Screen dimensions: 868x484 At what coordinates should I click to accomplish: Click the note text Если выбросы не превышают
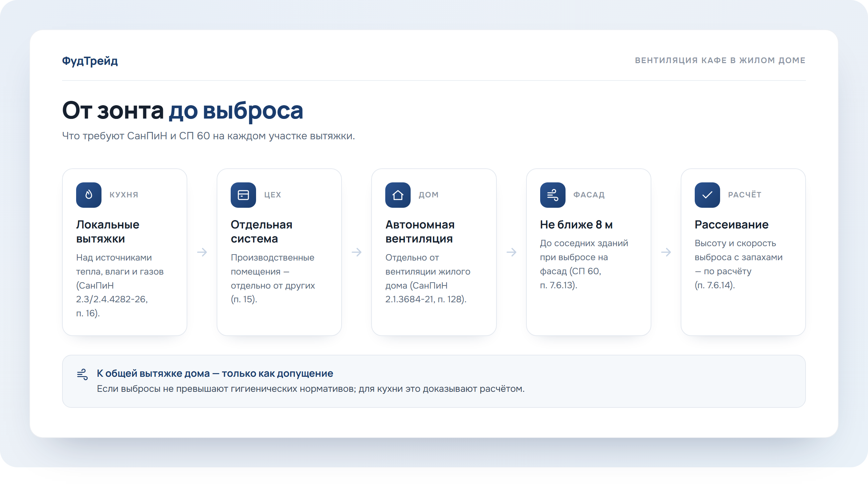point(311,389)
